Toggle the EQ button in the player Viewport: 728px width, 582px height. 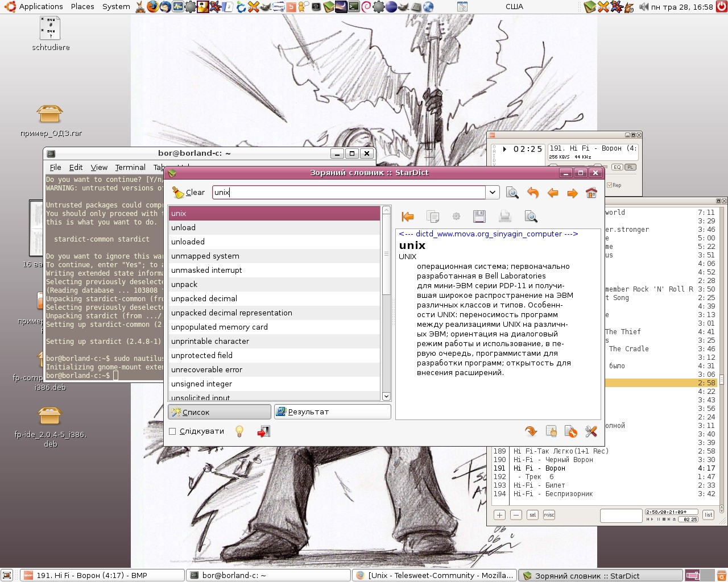(617, 167)
